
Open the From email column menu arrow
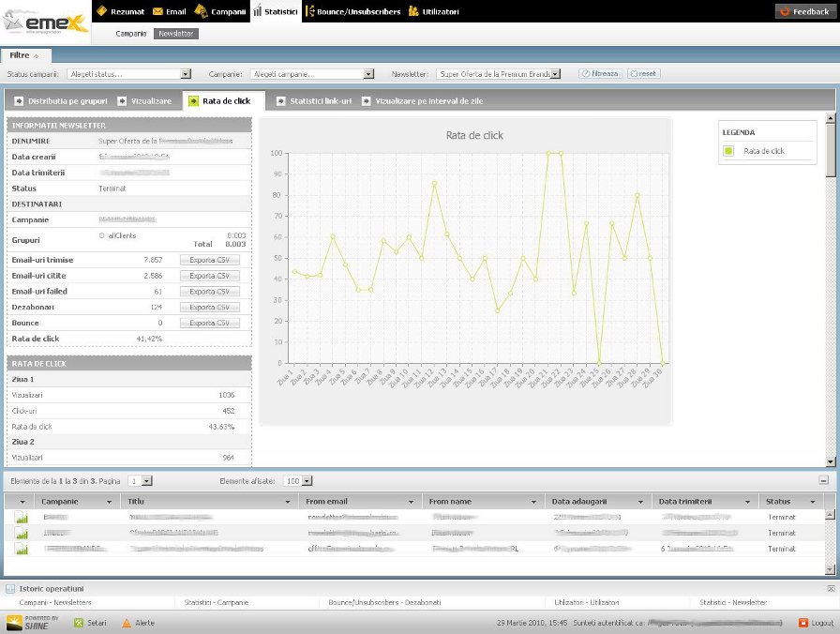point(411,502)
